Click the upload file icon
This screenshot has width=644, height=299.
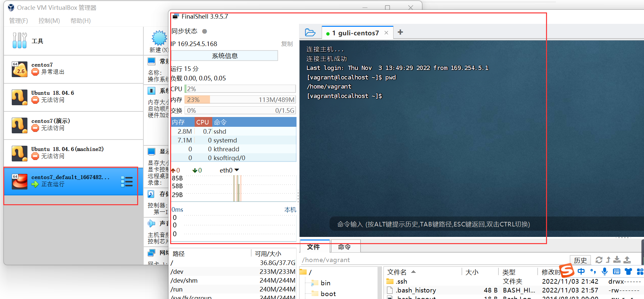point(627,260)
